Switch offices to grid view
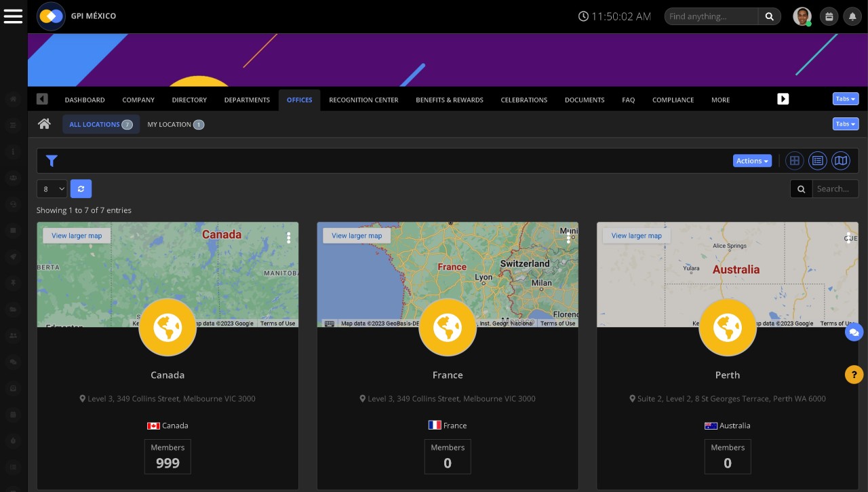The image size is (868, 492). click(x=795, y=161)
